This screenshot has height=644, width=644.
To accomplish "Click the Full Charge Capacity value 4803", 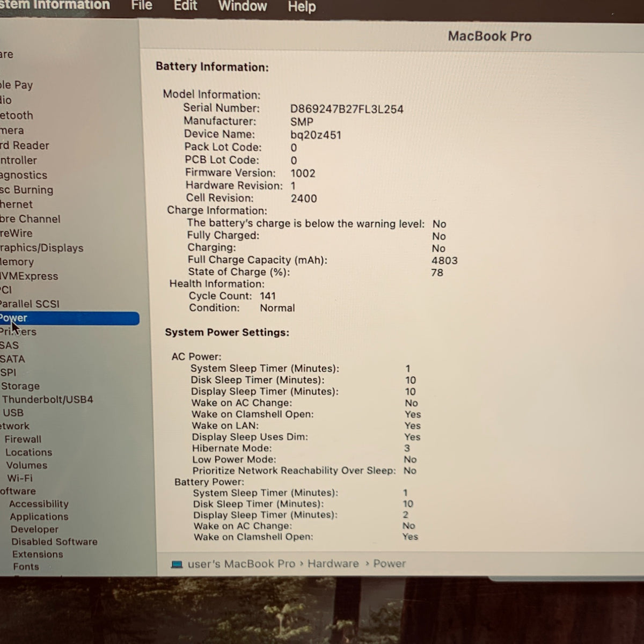I will click(444, 261).
